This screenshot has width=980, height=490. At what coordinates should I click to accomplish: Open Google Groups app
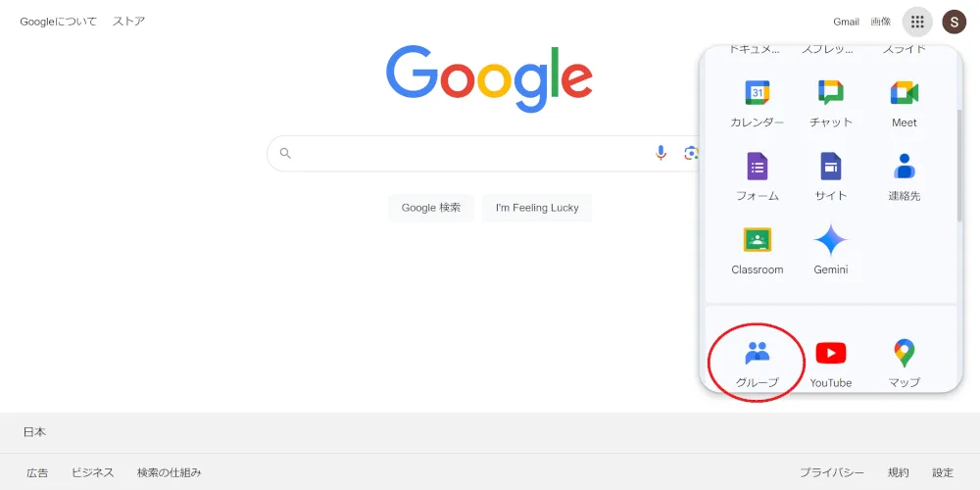pyautogui.click(x=757, y=362)
